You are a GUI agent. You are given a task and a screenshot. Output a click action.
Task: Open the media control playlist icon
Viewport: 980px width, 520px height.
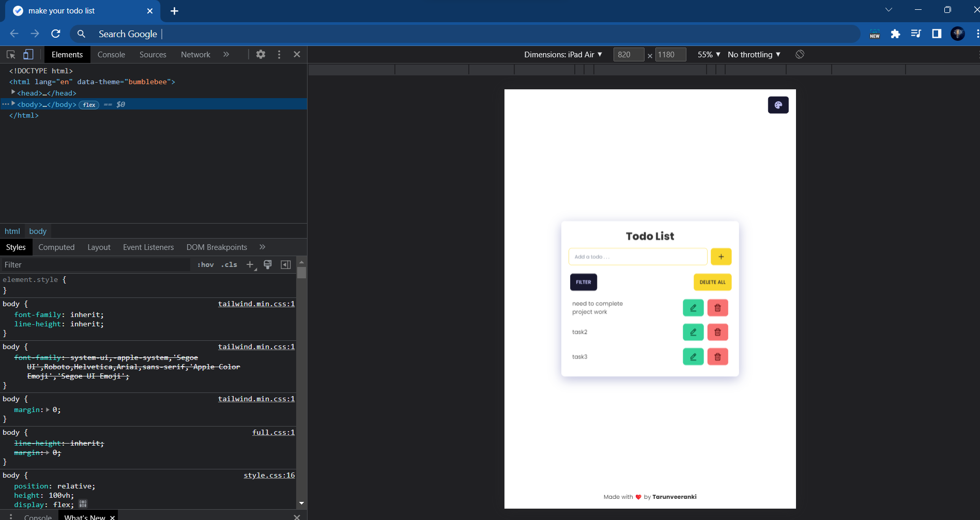click(x=916, y=34)
